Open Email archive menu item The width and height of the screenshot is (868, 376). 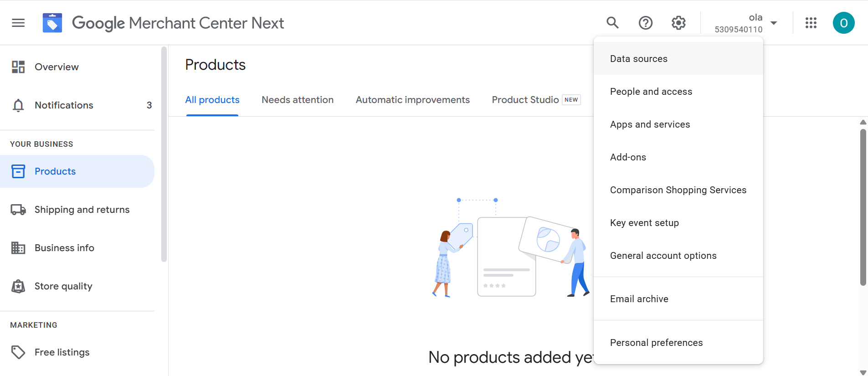click(678, 299)
